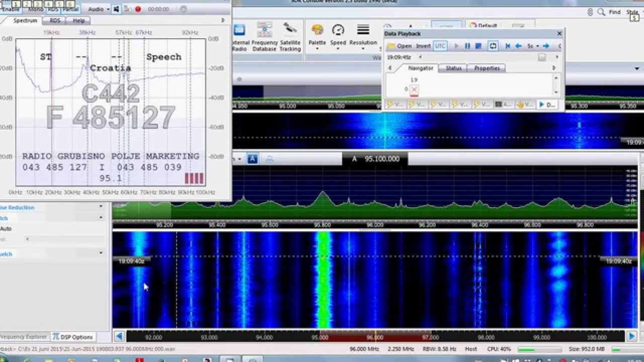The width and height of the screenshot is (644, 362).
Task: Open the Audio dropdown
Action: click(x=99, y=9)
